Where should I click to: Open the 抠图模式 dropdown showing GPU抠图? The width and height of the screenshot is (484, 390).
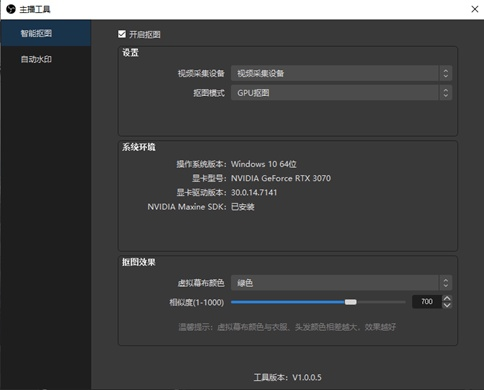tap(341, 93)
